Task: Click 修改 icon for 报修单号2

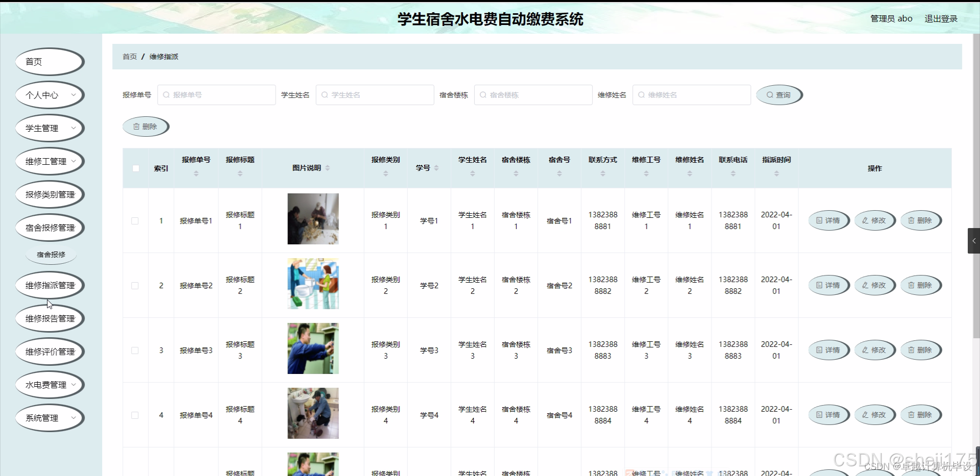Action: [865, 285]
